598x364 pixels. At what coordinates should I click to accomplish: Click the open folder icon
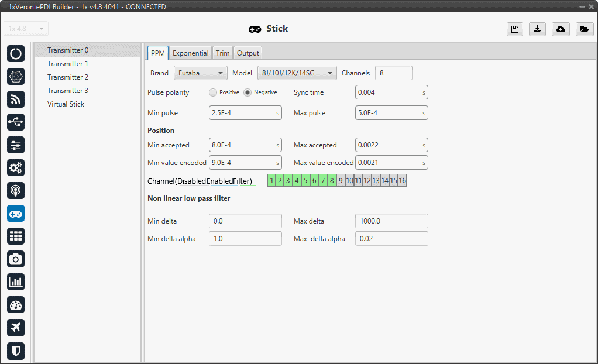tap(584, 29)
